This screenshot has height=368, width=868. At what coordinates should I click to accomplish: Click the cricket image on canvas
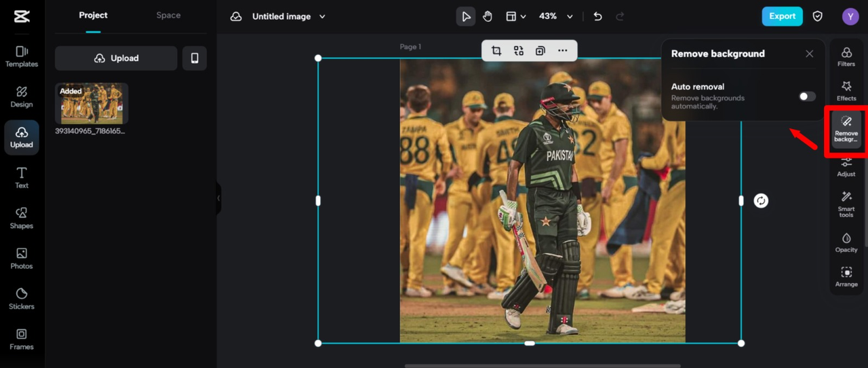[542, 200]
